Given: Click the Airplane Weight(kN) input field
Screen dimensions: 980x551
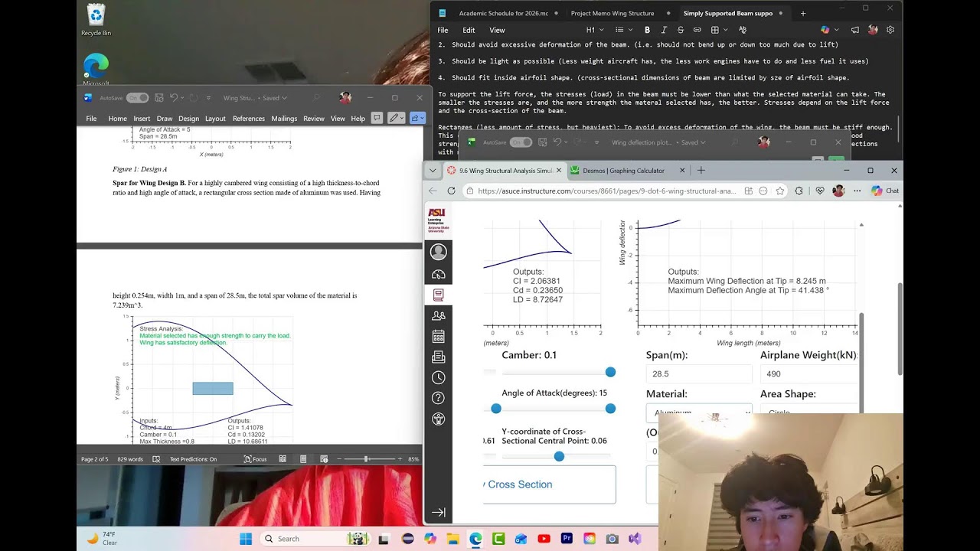Looking at the screenshot, I should tap(809, 373).
